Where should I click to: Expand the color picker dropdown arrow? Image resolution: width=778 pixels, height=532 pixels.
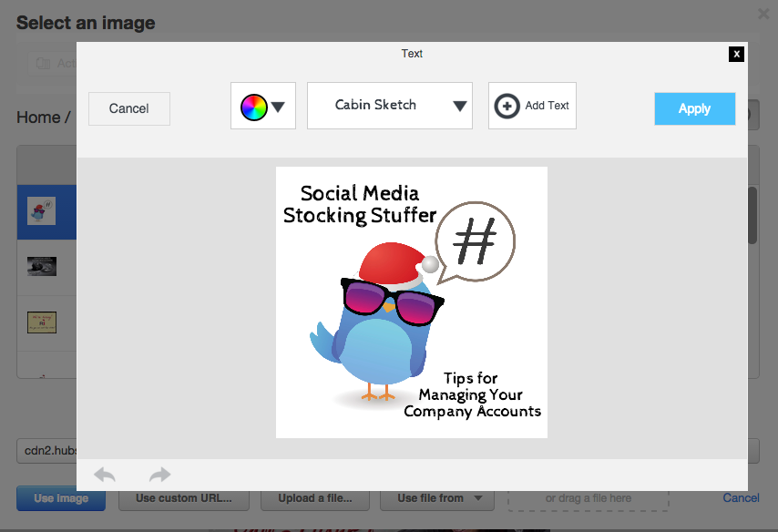pos(278,107)
